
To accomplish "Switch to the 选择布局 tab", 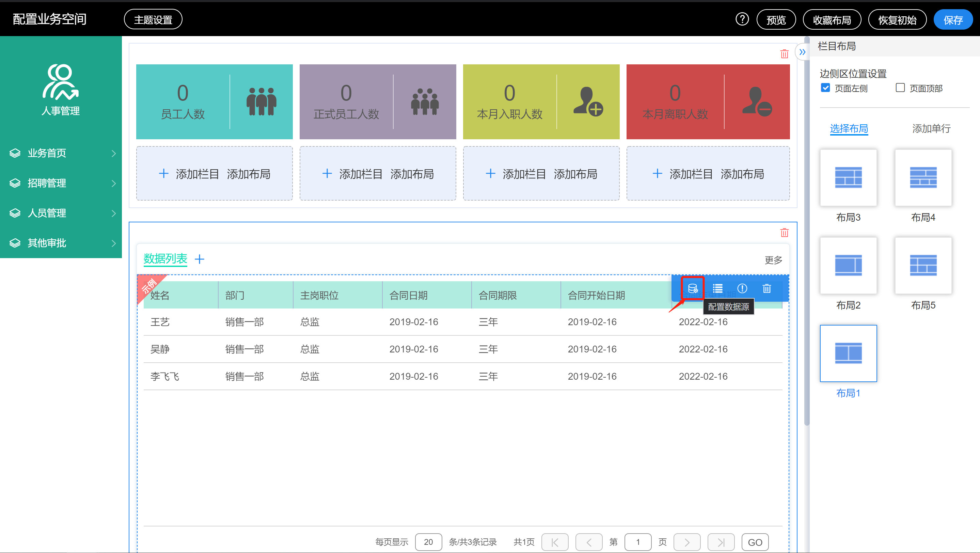I will coord(849,129).
